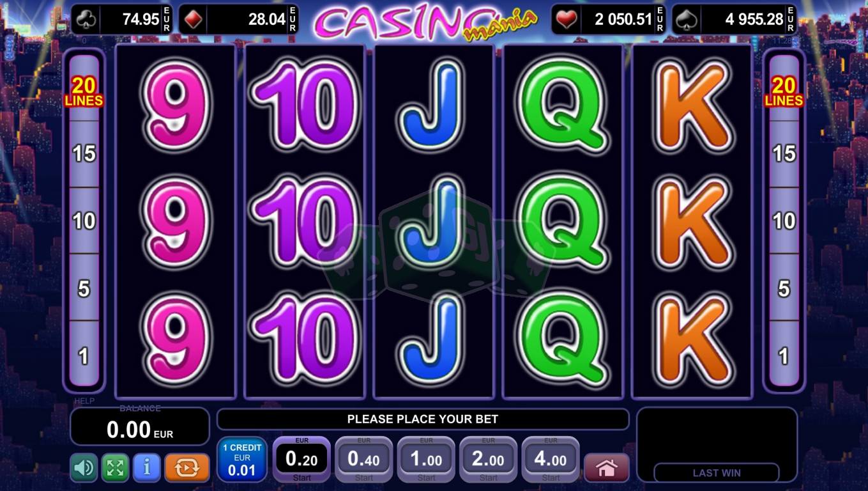Place the 4.00 EUR bet
This screenshot has width=868, height=491.
tap(551, 460)
